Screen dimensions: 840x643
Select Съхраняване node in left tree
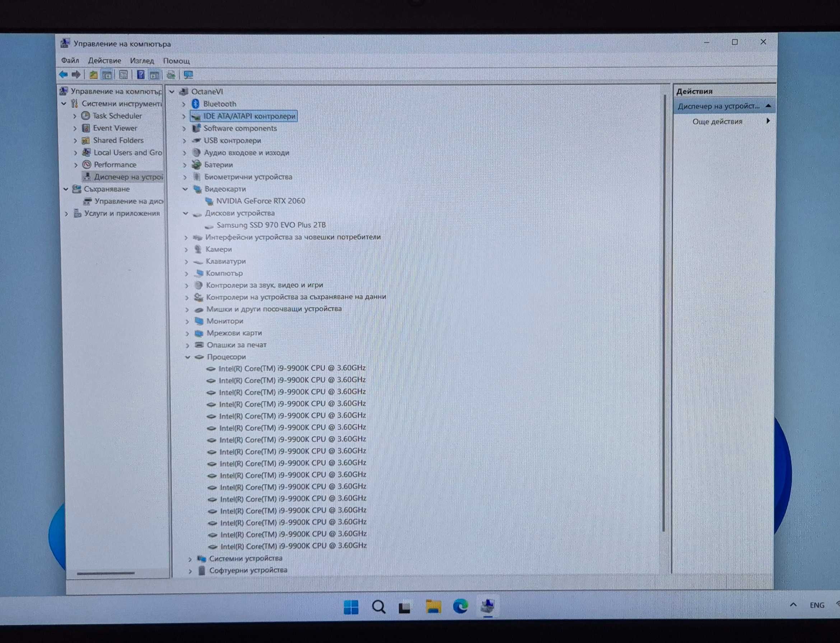(107, 189)
